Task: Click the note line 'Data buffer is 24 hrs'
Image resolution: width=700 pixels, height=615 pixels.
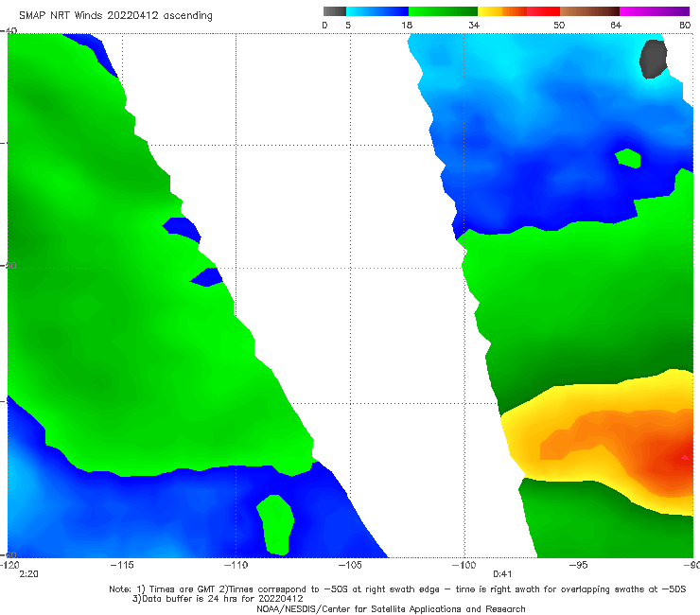Action: click(x=218, y=599)
